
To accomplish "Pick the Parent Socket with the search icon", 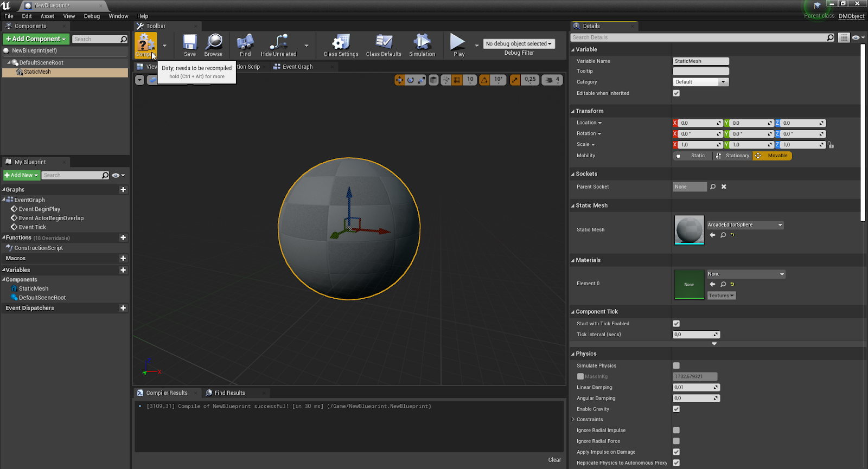I will (713, 187).
